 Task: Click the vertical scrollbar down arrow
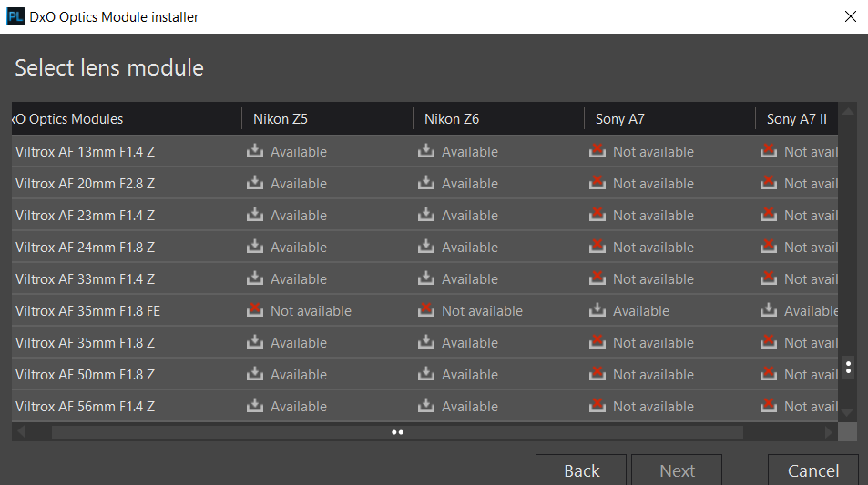point(848,412)
